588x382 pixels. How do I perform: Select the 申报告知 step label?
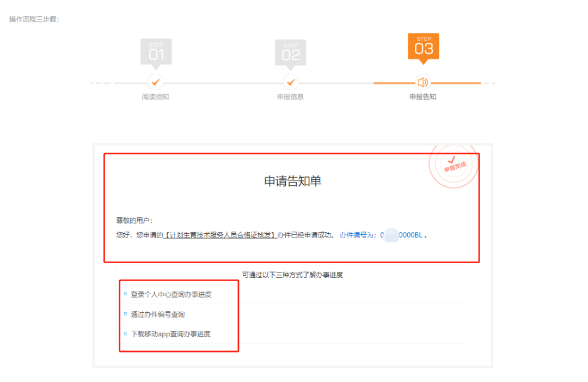coord(424,96)
